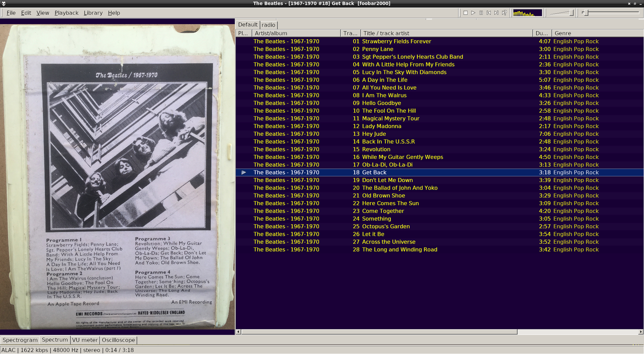Select The Ballad of John And Yoko
Image resolution: width=644 pixels, height=354 pixels.
pyautogui.click(x=440, y=188)
